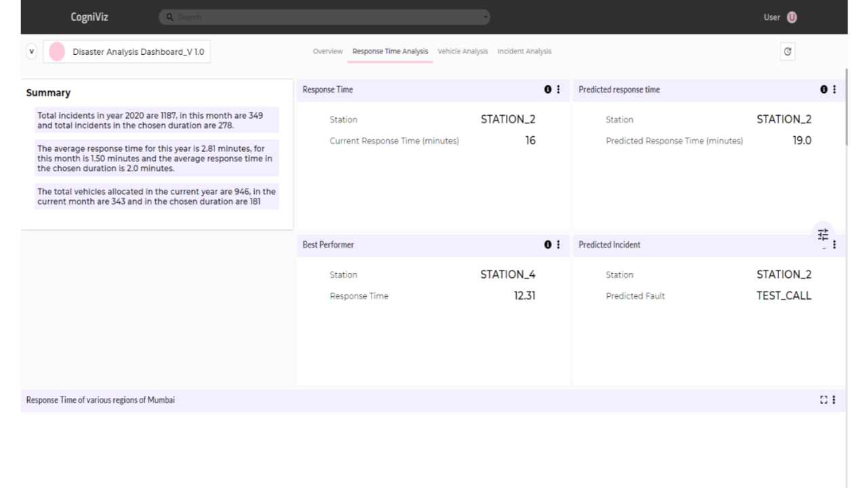
Task: Switch to the Vehicle Analysis tab
Action: pos(463,52)
